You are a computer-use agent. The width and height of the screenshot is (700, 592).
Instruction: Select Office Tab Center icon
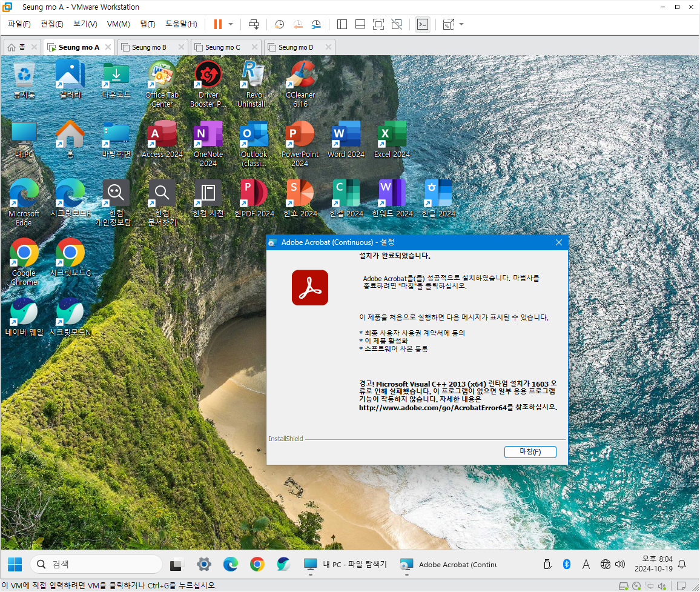(162, 84)
